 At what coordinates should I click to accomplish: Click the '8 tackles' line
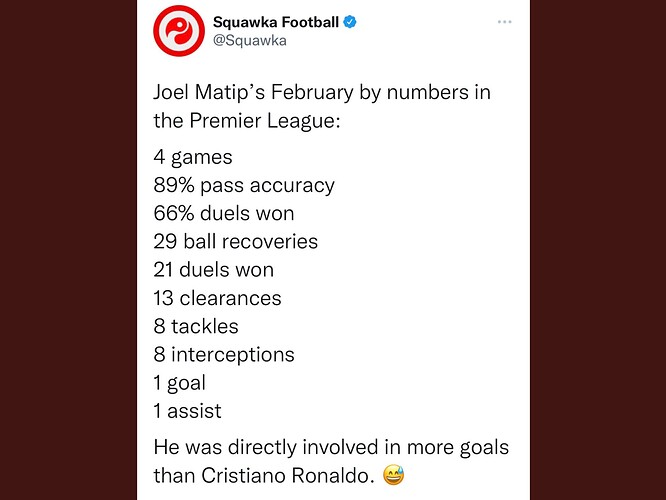[196, 326]
